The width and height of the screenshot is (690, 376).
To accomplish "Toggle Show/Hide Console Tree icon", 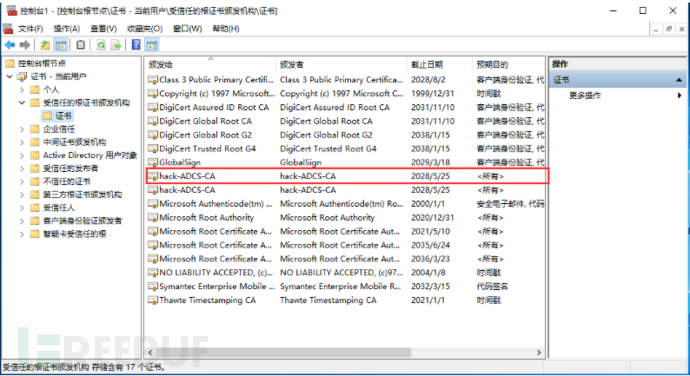I will point(61,45).
